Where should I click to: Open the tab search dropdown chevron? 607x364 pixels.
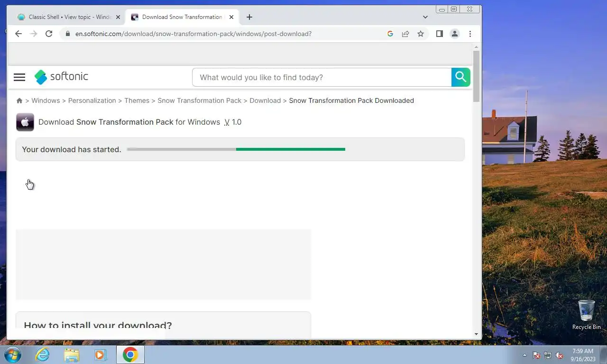(x=425, y=17)
